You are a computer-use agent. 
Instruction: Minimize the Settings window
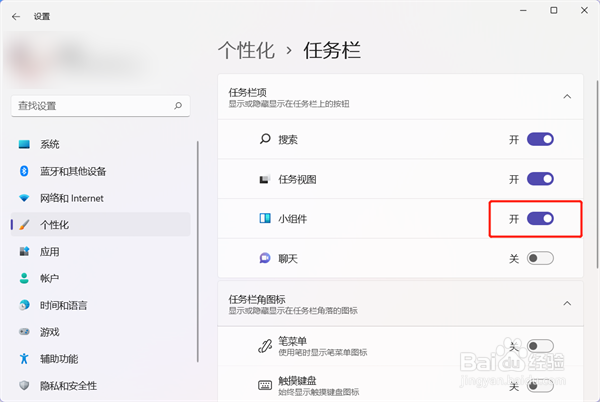coord(523,10)
